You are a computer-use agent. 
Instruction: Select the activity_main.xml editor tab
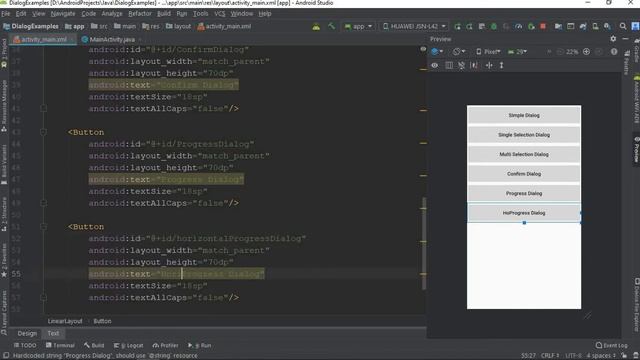(44, 40)
